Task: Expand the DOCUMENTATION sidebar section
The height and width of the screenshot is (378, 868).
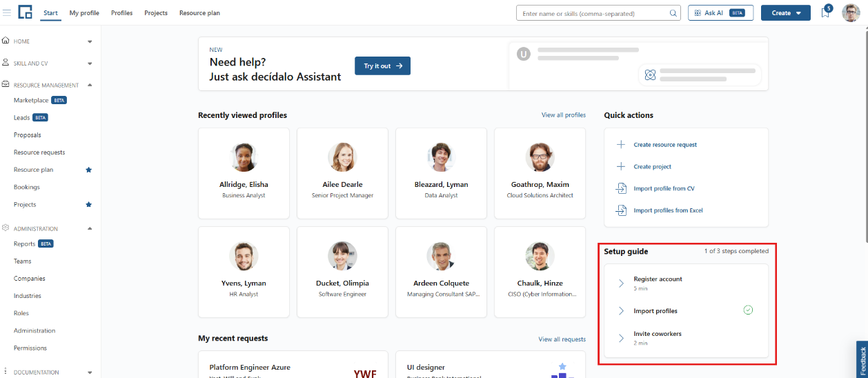Action: [x=90, y=372]
